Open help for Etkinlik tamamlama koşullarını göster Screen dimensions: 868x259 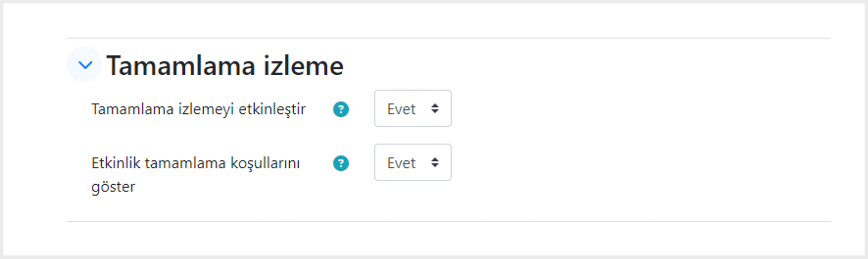click(341, 163)
